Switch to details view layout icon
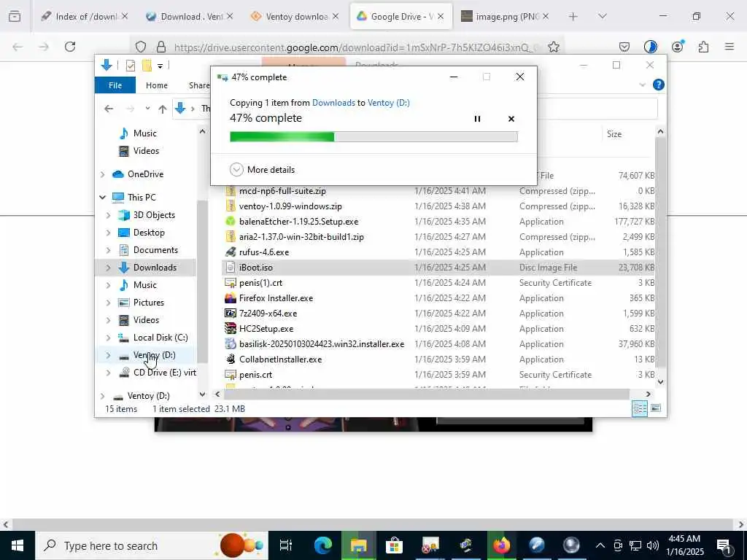747x560 pixels. coord(639,408)
